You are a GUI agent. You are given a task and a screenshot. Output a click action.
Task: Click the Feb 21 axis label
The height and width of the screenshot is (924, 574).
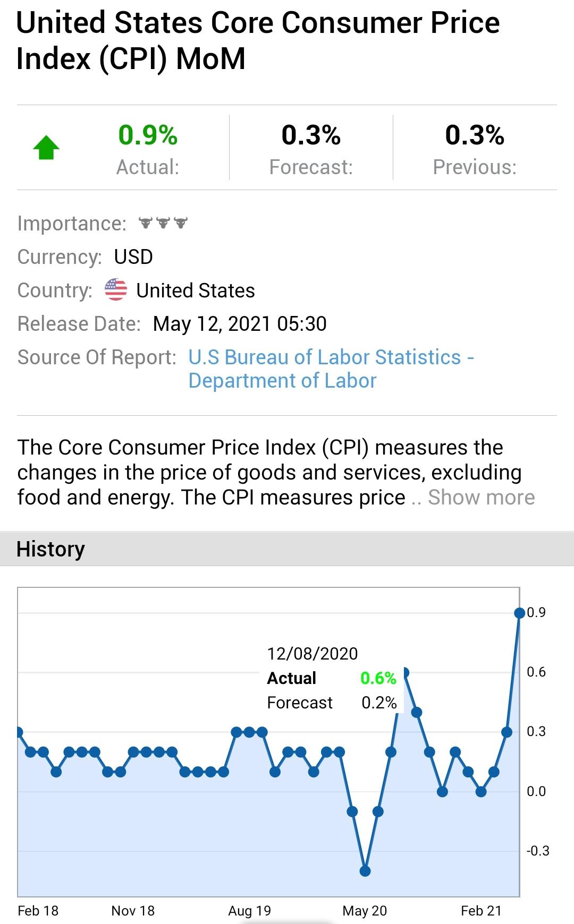[x=481, y=911]
